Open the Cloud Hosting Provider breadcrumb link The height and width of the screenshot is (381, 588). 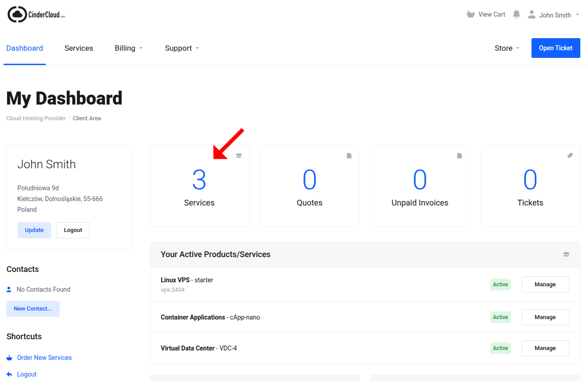tap(36, 118)
